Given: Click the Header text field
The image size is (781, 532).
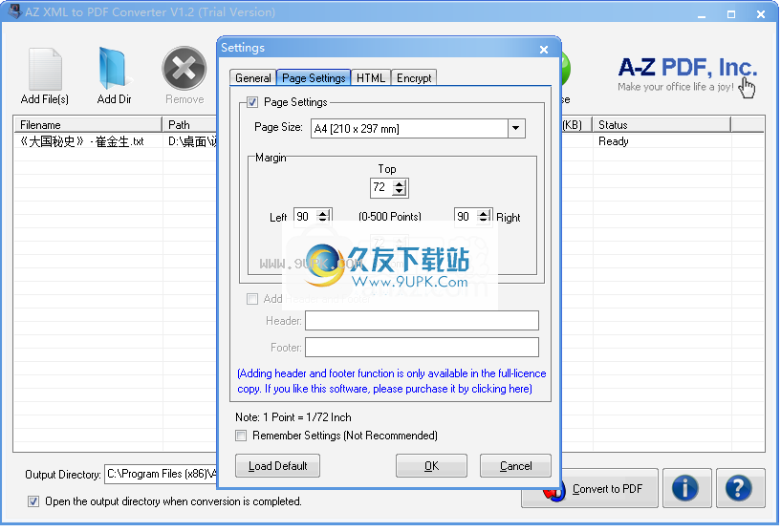Looking at the screenshot, I should coord(422,321).
